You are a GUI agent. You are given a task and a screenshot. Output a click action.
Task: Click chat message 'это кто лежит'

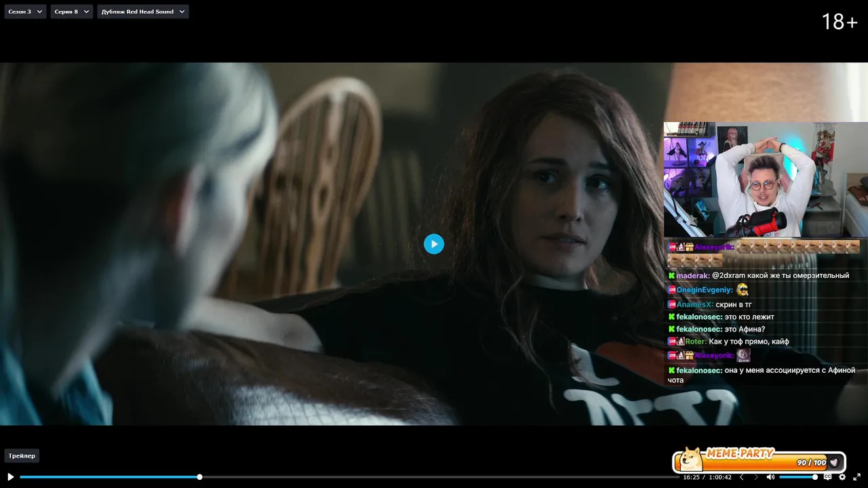(749, 317)
